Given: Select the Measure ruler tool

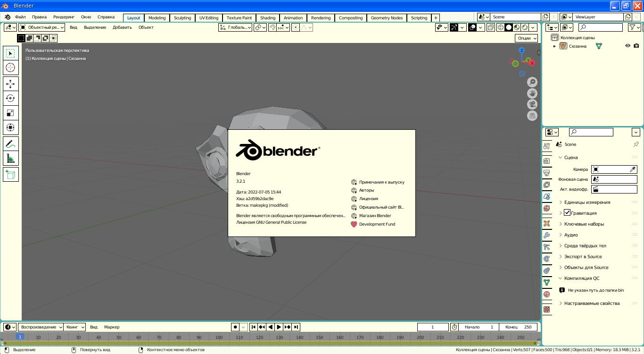Looking at the screenshot, I should point(10,158).
